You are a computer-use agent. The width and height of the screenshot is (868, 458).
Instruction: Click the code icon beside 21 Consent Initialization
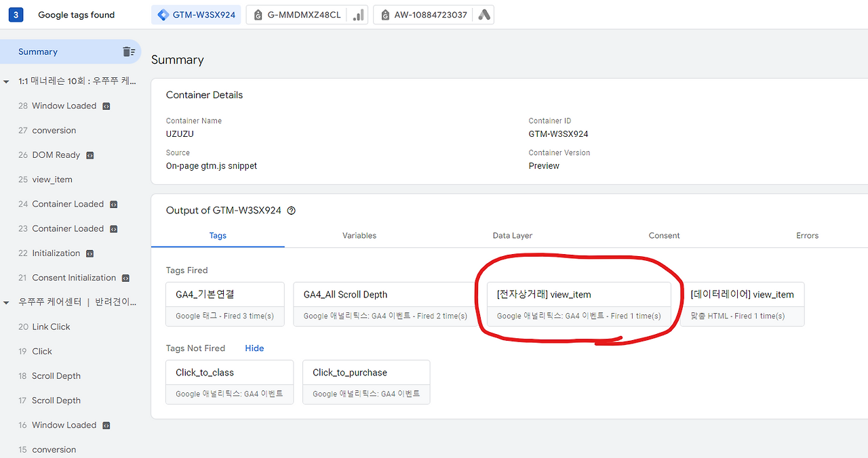125,278
